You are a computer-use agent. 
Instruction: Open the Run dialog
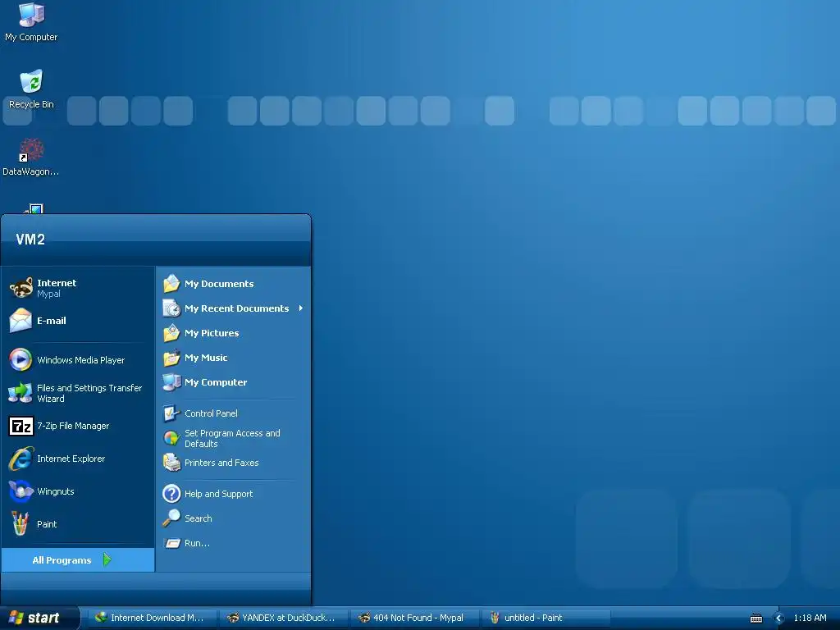tap(233, 543)
